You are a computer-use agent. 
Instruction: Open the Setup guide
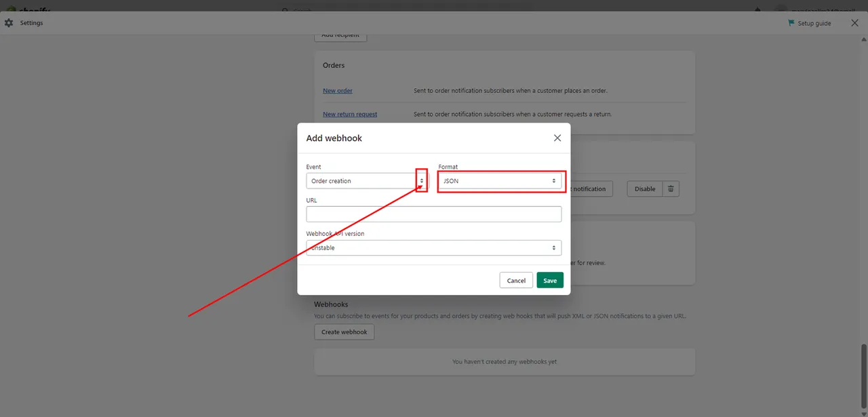coord(813,23)
